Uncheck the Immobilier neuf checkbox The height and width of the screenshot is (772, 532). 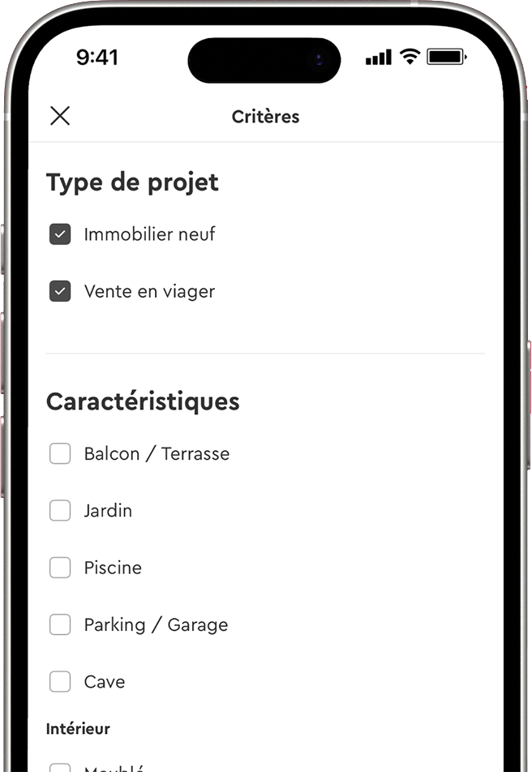60,234
